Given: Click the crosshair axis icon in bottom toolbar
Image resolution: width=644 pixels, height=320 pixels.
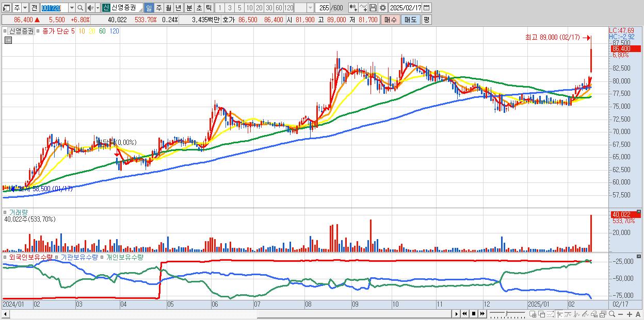Looking at the screenshot, I should click(x=559, y=314).
